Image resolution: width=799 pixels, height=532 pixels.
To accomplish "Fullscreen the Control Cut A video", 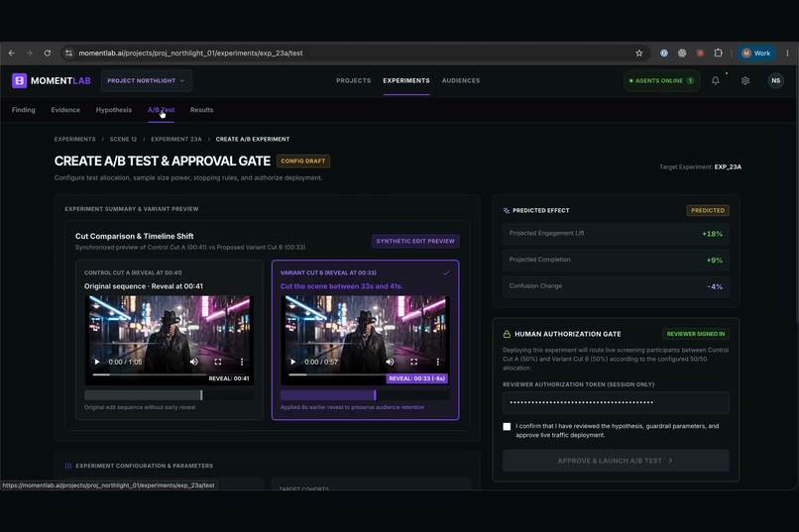I will [x=218, y=362].
